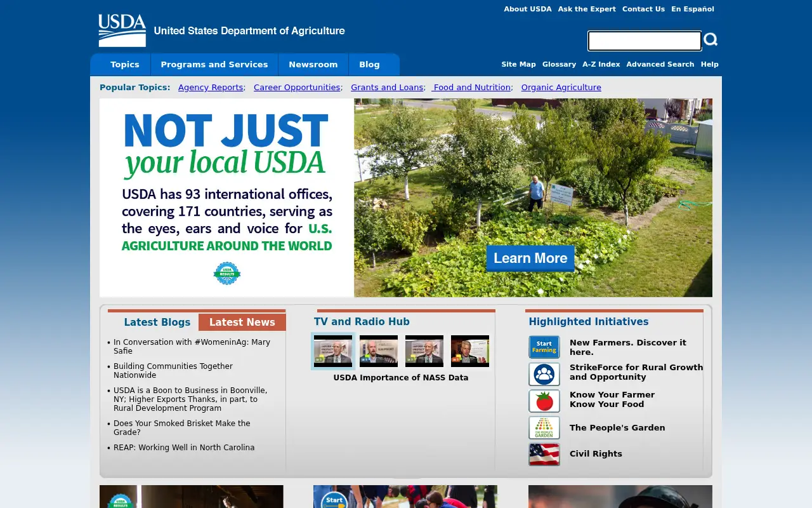The height and width of the screenshot is (508, 812).
Task: Open Organic Agriculture topic link
Action: 561,88
